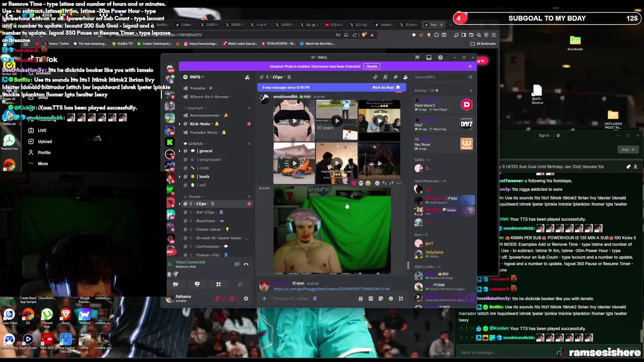Add channel to Important category with plus
The height and width of the screenshot is (362, 644).
coord(249,108)
